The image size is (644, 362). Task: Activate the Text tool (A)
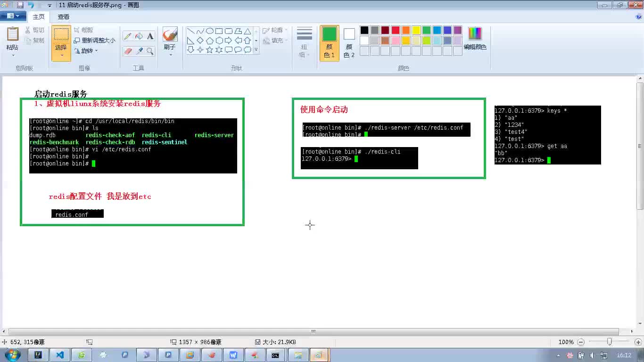150,36
